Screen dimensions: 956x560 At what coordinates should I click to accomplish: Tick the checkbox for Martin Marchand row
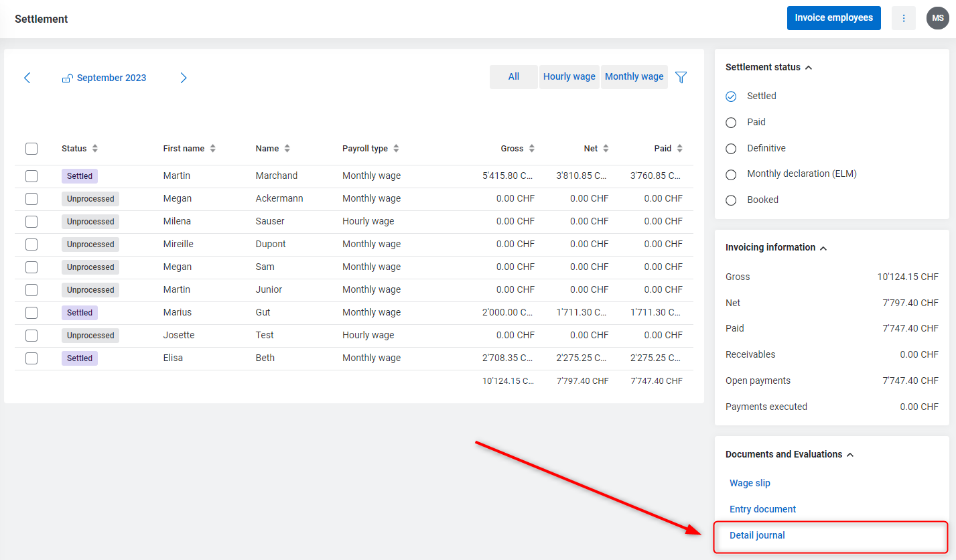click(x=31, y=176)
